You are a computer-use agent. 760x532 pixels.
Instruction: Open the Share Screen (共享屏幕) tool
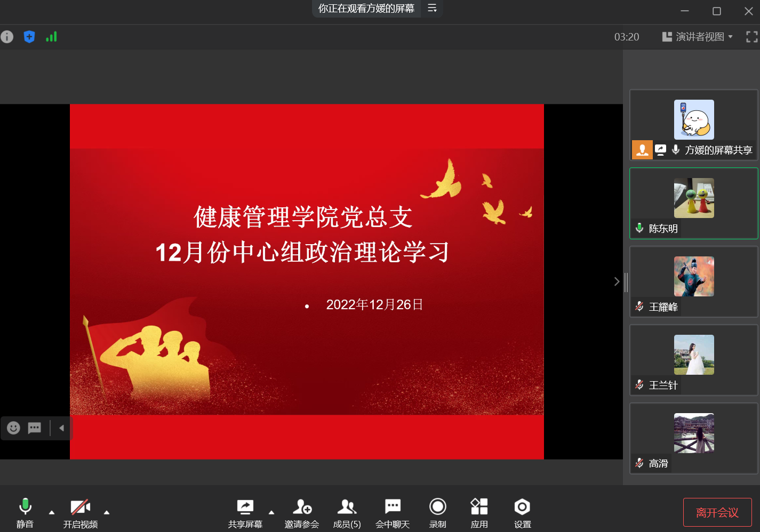click(x=245, y=513)
